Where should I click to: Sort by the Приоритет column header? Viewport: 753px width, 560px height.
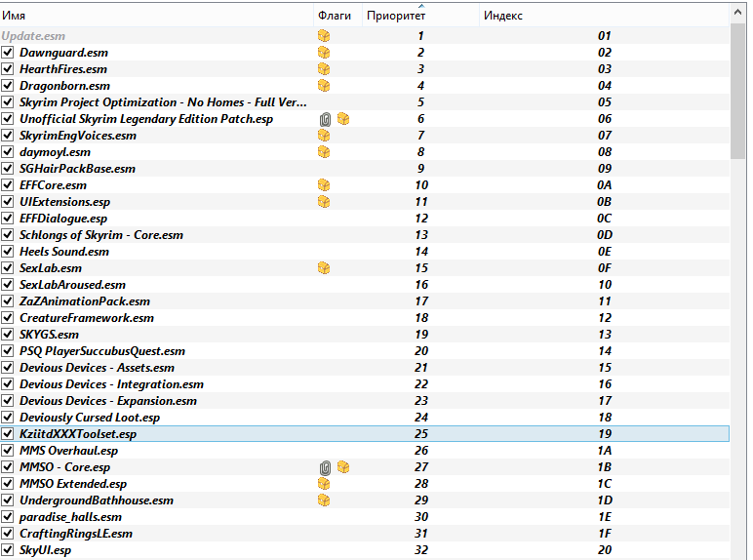coord(420,16)
